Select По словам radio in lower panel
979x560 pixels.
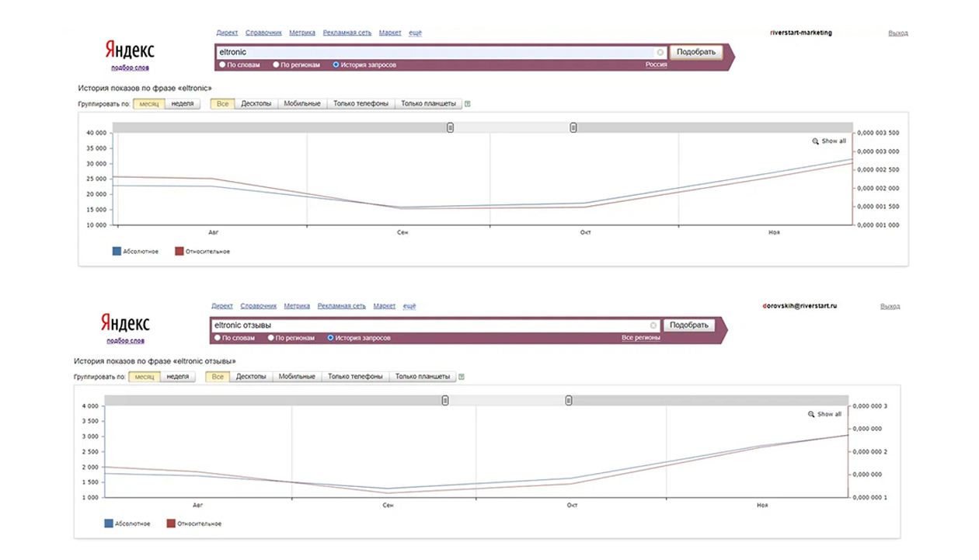pos(217,338)
